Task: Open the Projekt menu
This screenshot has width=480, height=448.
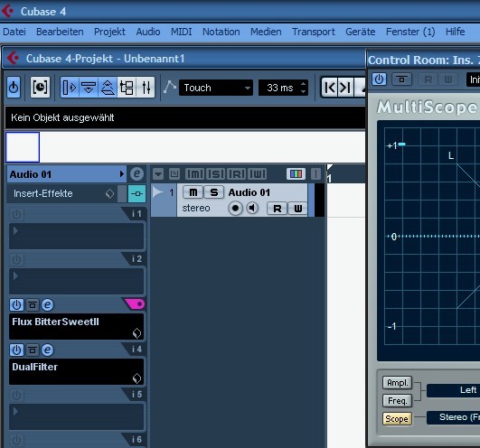Action: pyautogui.click(x=109, y=32)
